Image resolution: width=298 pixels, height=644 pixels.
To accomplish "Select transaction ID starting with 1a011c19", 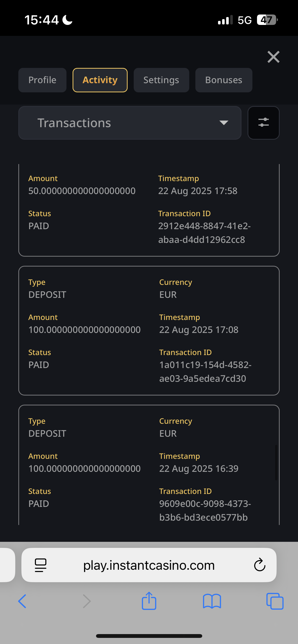I will (x=205, y=372).
